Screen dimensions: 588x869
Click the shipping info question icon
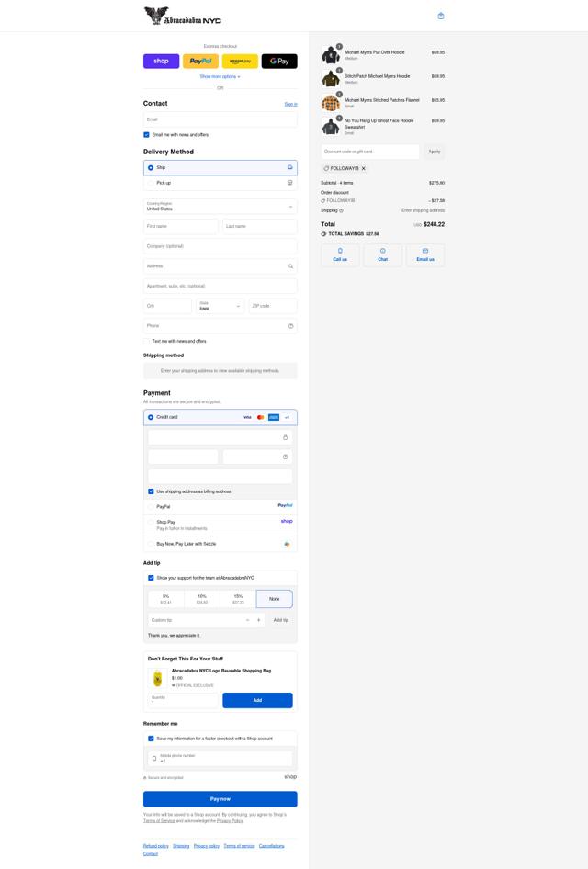tap(341, 210)
